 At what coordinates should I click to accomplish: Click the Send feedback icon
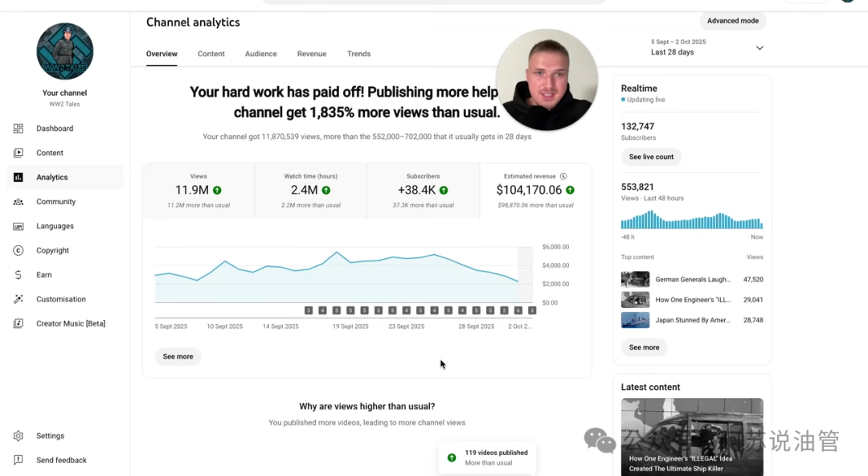[18, 460]
